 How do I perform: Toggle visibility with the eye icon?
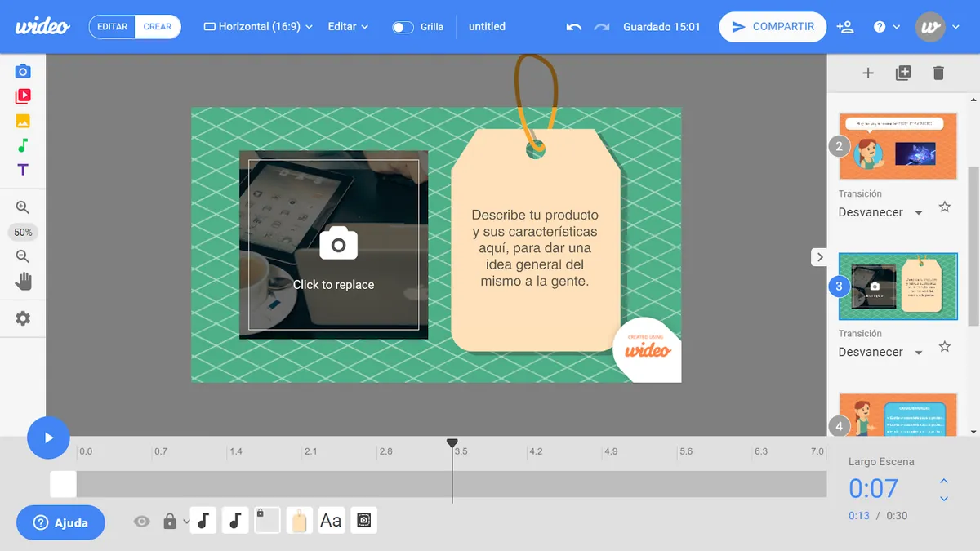pyautogui.click(x=142, y=521)
